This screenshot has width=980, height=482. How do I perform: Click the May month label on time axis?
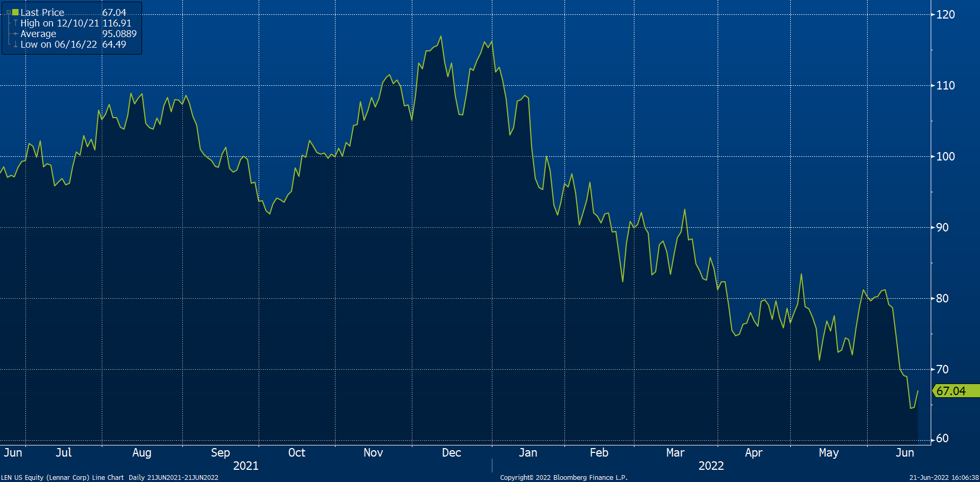pyautogui.click(x=828, y=453)
